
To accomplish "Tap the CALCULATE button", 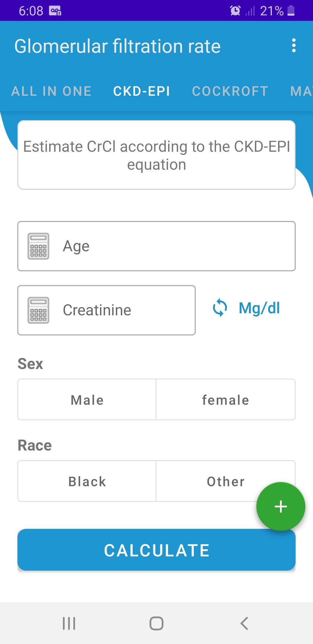I will 156,550.
